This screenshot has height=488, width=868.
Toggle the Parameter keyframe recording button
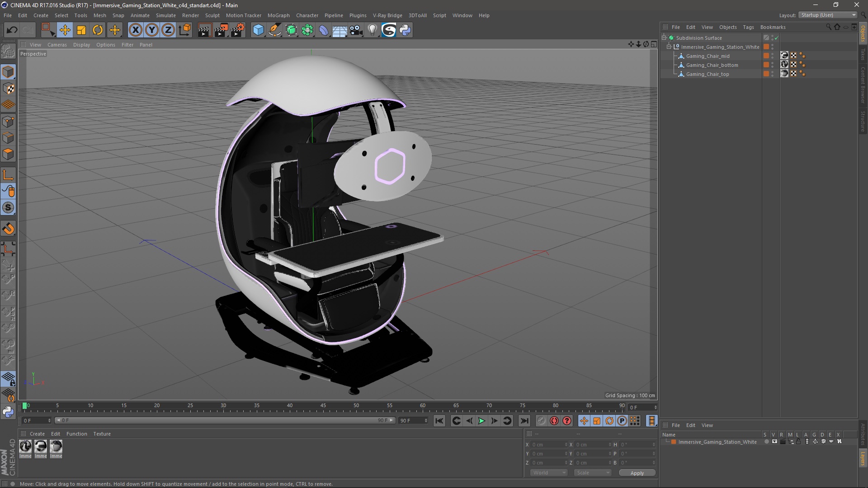tap(622, 421)
